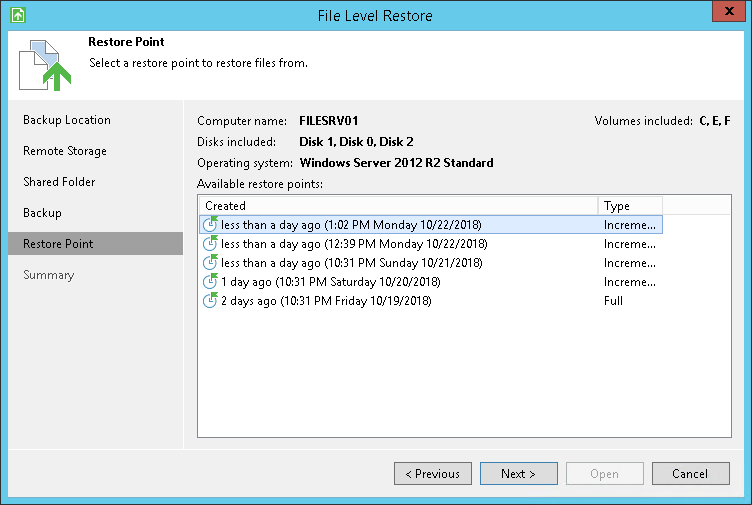Go to the Remote Storage step
752x505 pixels.
coord(65,151)
